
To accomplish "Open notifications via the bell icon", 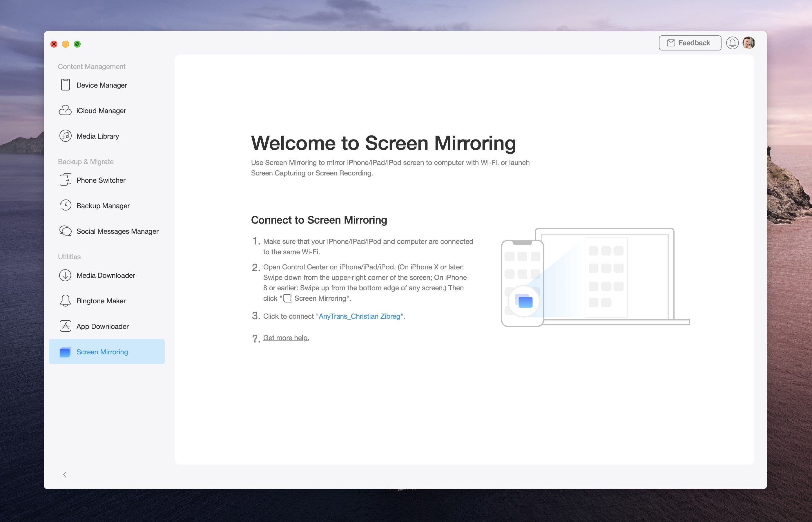I will pyautogui.click(x=732, y=43).
